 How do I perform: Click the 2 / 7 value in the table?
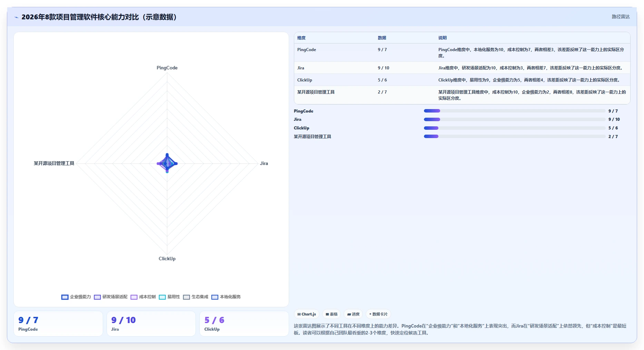coord(382,92)
